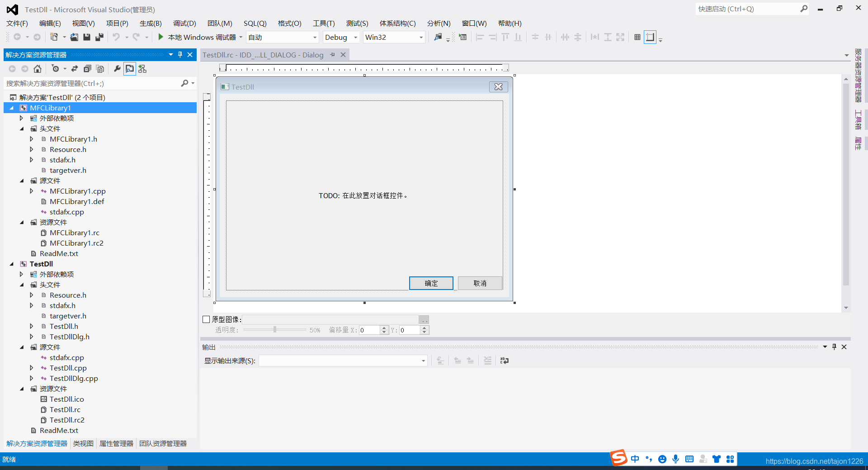Click the browse button beside the prototype image field
868x470 pixels.
(424, 320)
